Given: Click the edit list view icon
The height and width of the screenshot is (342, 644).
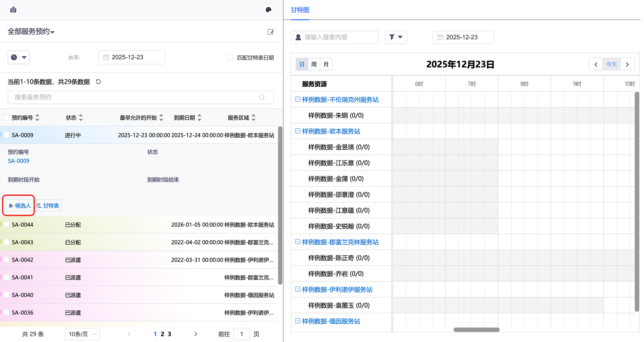Looking at the screenshot, I should [270, 32].
